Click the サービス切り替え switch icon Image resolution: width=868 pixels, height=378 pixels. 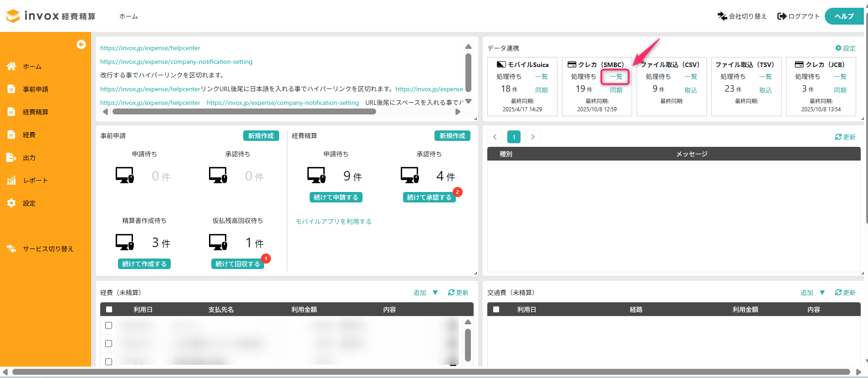point(11,249)
